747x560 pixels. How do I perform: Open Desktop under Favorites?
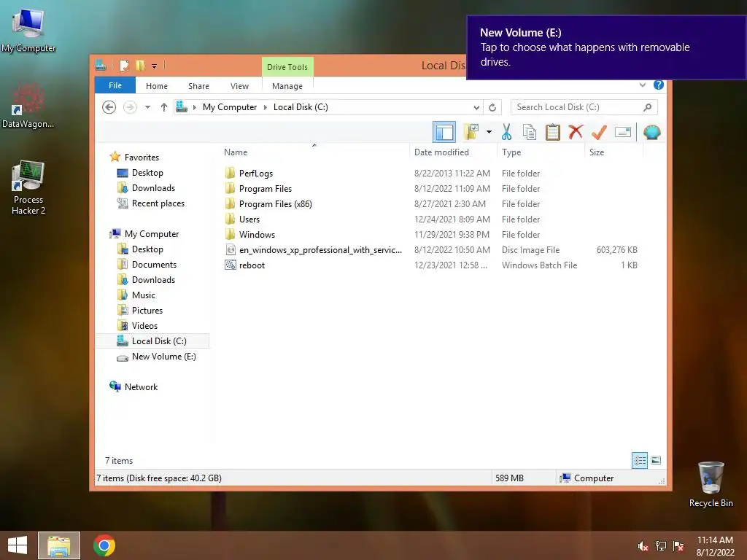tap(147, 172)
